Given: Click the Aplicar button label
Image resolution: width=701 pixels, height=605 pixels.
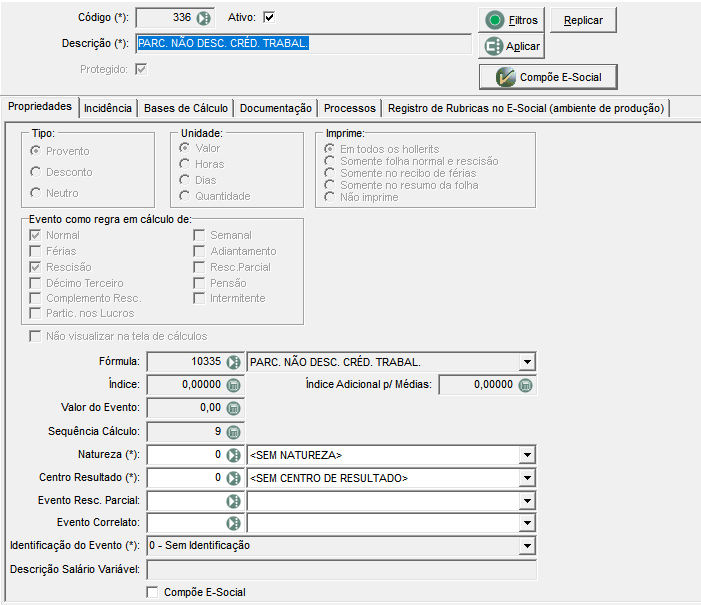Looking at the screenshot, I should pyautogui.click(x=523, y=47).
